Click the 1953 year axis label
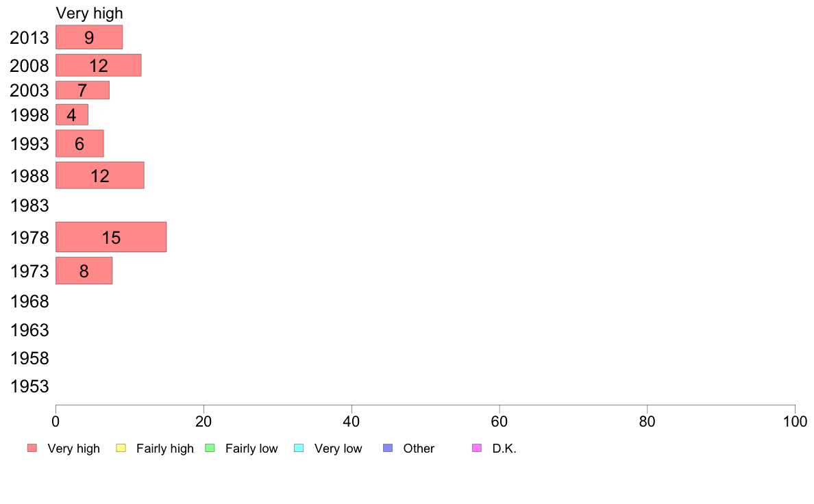Viewport: 814px width, 504px height. (x=29, y=386)
